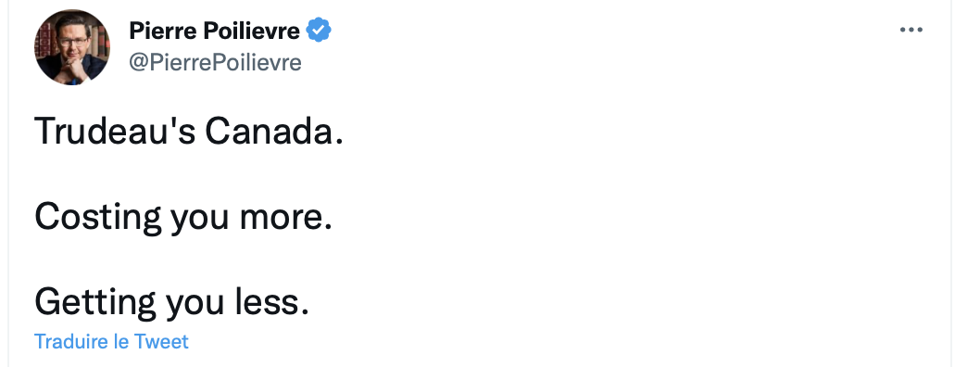Click the word "less." in the tweet
The image size is (980, 367).
click(271, 301)
